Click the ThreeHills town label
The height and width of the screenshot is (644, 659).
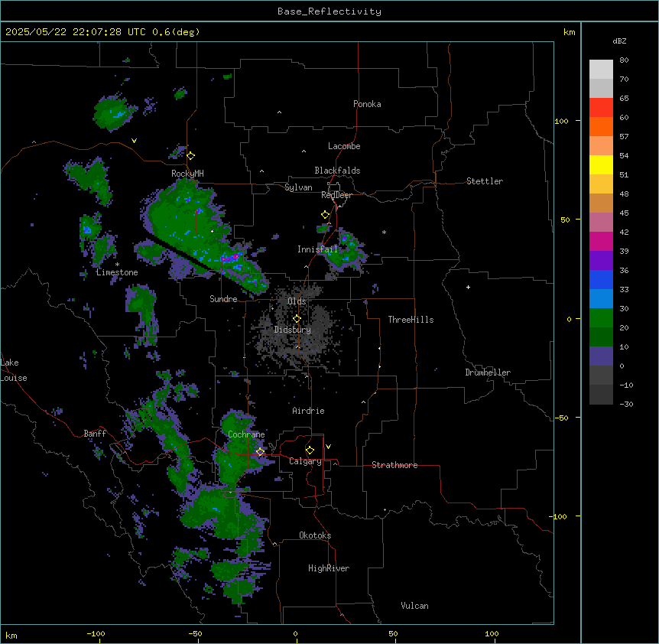[x=411, y=320]
